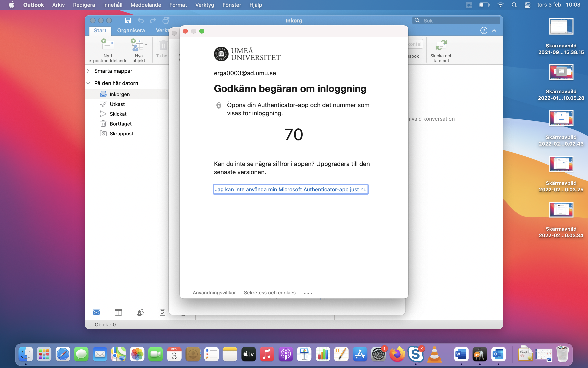The width and height of the screenshot is (588, 368).
Task: Click the Sök search field
Action: pos(456,20)
